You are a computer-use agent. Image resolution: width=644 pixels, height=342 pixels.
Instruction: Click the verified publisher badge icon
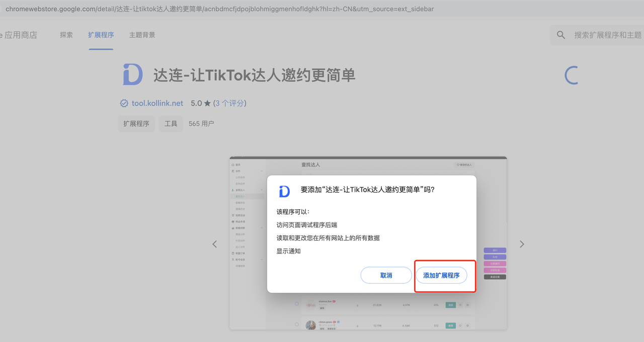tap(124, 103)
